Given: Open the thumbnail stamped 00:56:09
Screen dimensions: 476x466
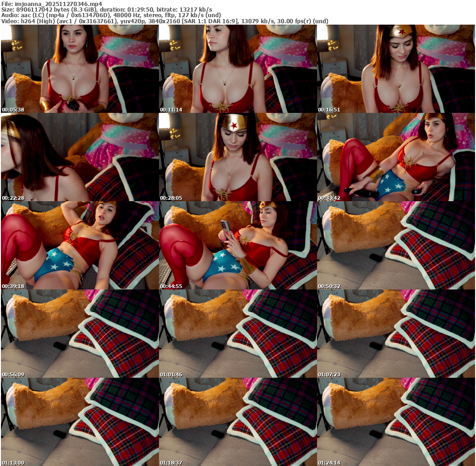Looking at the screenshot, I should 79,334.
